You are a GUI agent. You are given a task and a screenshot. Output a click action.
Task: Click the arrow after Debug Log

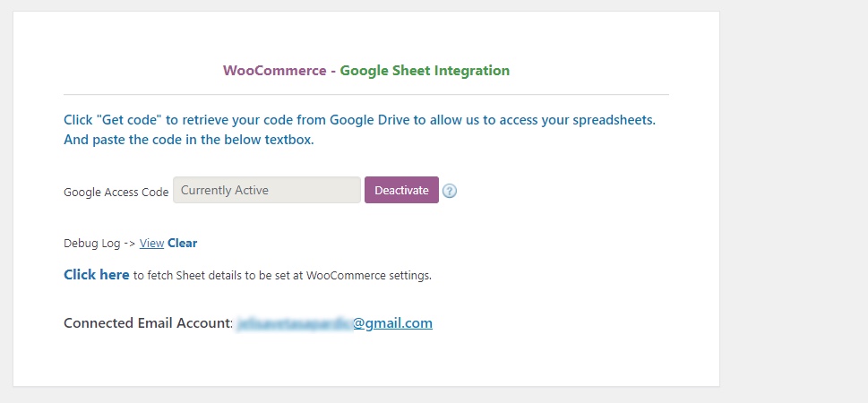(130, 243)
